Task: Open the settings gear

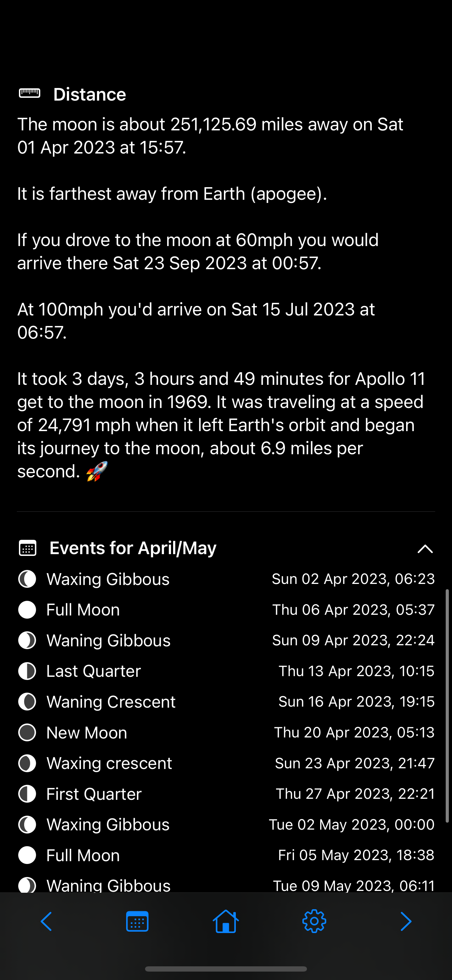Action: [x=314, y=921]
